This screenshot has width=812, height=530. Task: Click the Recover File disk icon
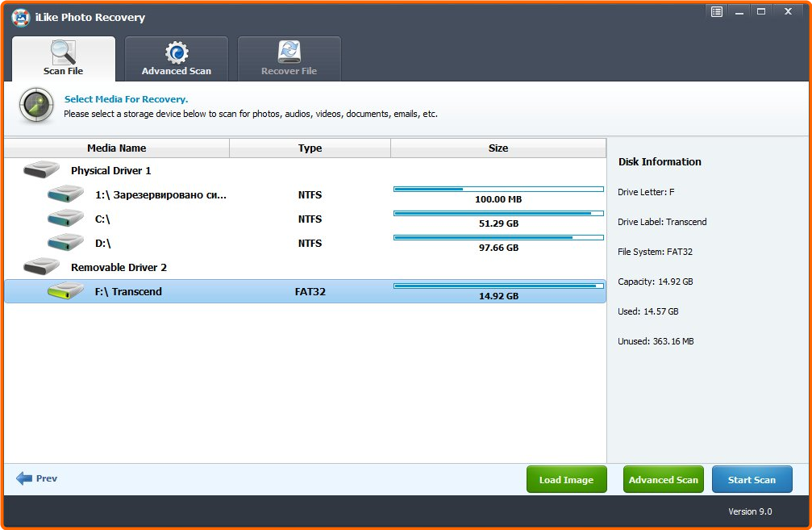pyautogui.click(x=289, y=53)
